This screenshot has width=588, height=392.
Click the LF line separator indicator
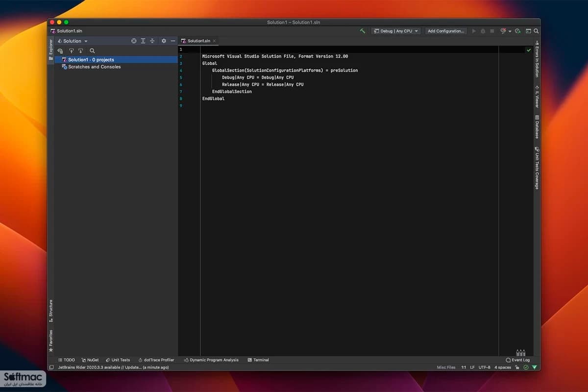coord(472,367)
